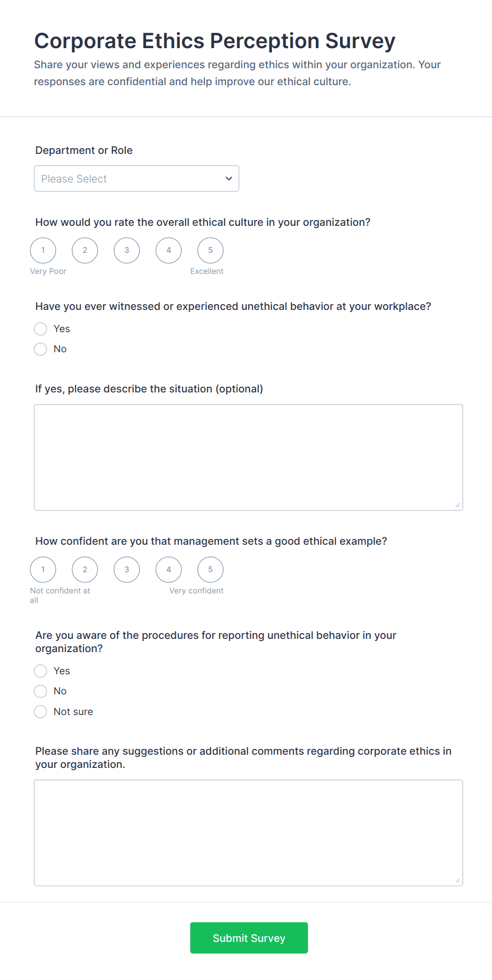
Task: Rate management confidence as 5 Very confident
Action: (210, 570)
